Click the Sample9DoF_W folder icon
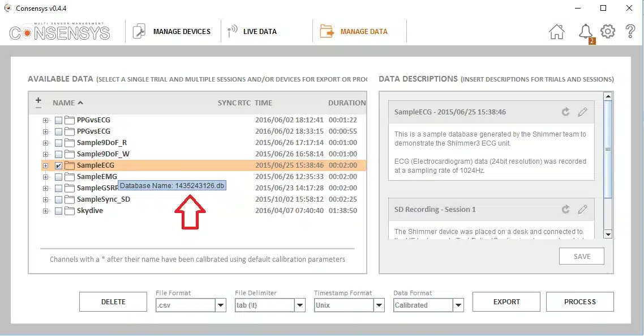 click(x=70, y=154)
